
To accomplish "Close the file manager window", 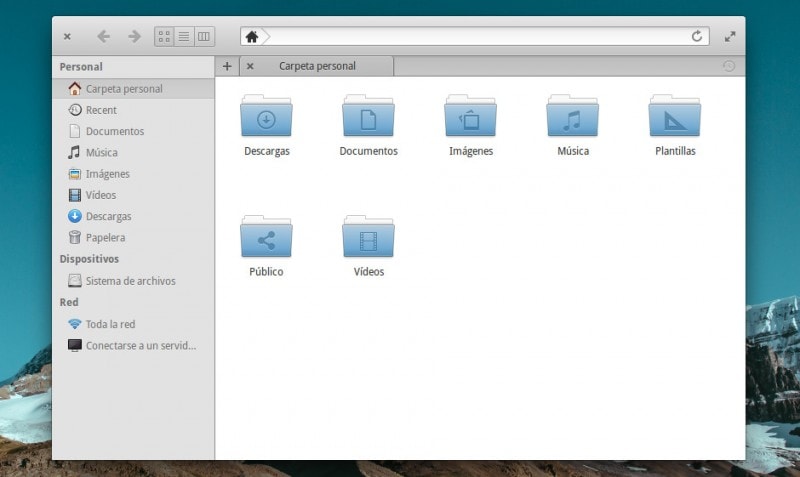I will pyautogui.click(x=67, y=37).
